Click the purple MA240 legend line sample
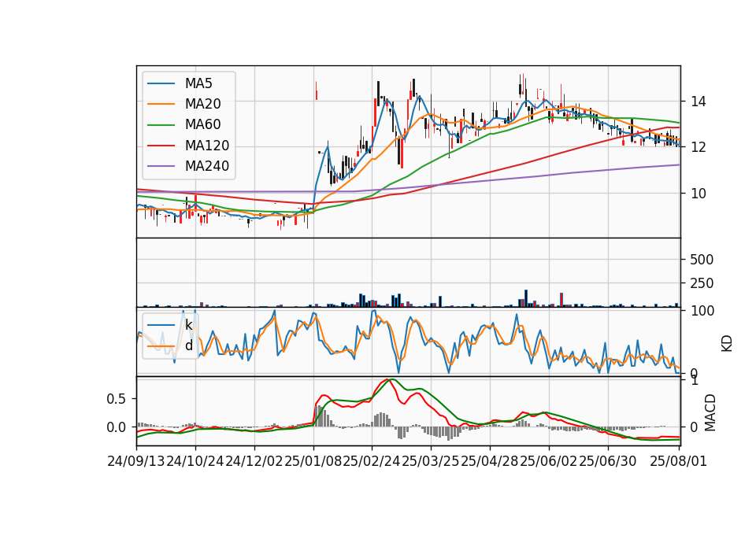This screenshot has height=543, width=756. (x=161, y=166)
